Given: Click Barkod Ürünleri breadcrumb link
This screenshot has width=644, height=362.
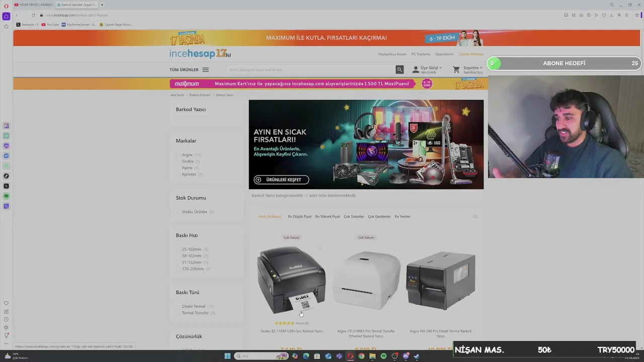Looking at the screenshot, I should (x=200, y=95).
